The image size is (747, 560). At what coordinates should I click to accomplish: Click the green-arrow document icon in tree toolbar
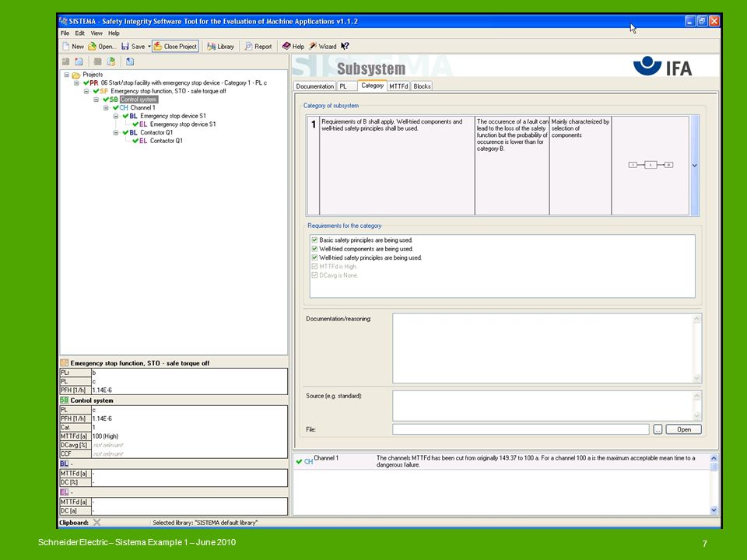[x=111, y=61]
